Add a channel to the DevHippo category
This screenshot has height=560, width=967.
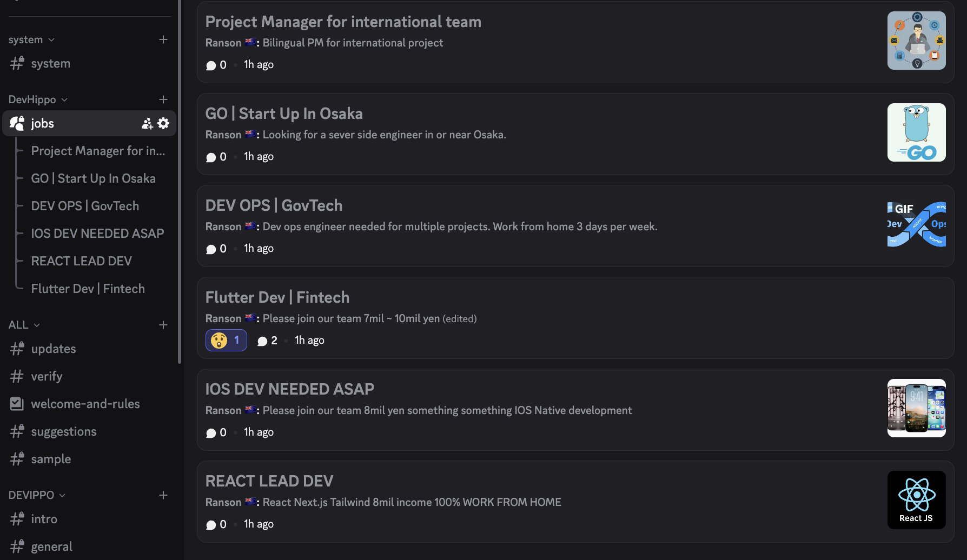click(x=163, y=99)
